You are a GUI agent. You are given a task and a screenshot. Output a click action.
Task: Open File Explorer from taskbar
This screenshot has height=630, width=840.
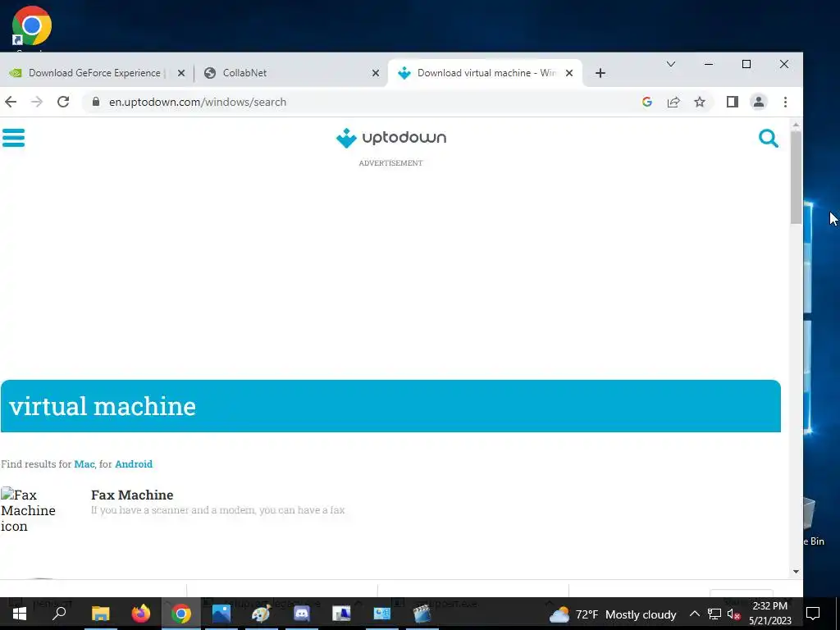coord(100,614)
